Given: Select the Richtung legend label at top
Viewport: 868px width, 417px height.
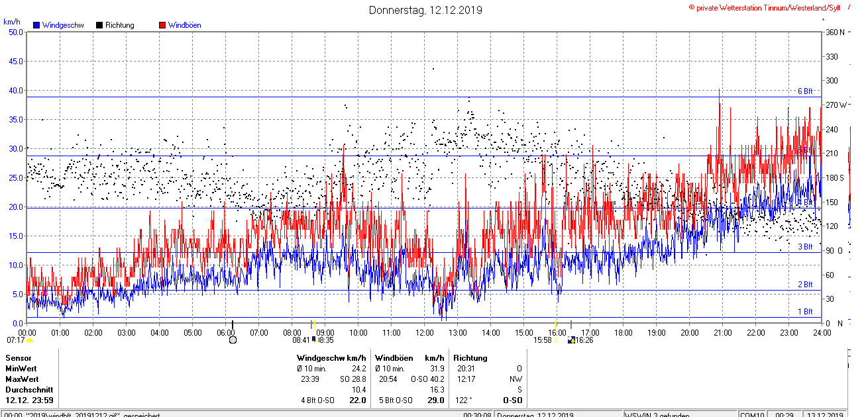Looking at the screenshot, I should point(120,25).
